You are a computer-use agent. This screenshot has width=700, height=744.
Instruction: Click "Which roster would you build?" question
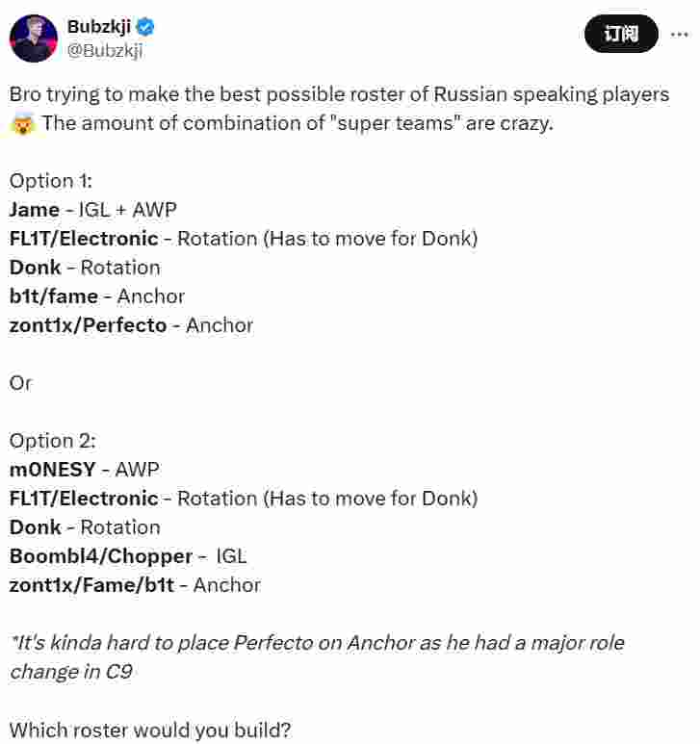tap(149, 730)
